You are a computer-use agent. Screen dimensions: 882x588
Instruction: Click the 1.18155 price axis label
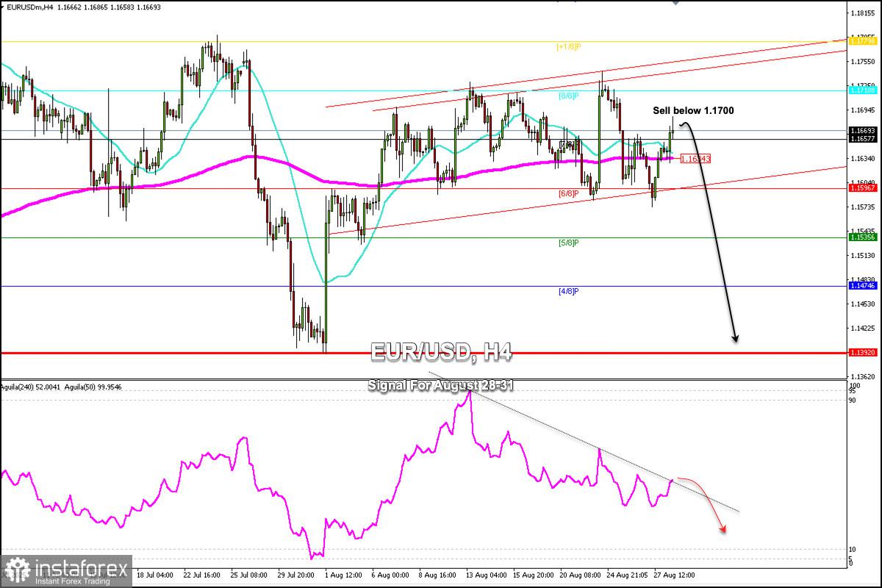click(x=863, y=14)
